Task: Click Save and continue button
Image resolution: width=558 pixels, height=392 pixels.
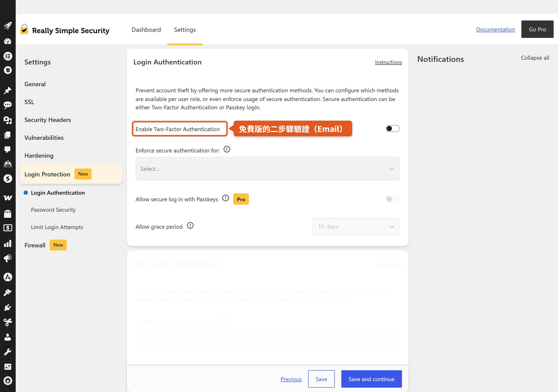Action: pos(371,379)
